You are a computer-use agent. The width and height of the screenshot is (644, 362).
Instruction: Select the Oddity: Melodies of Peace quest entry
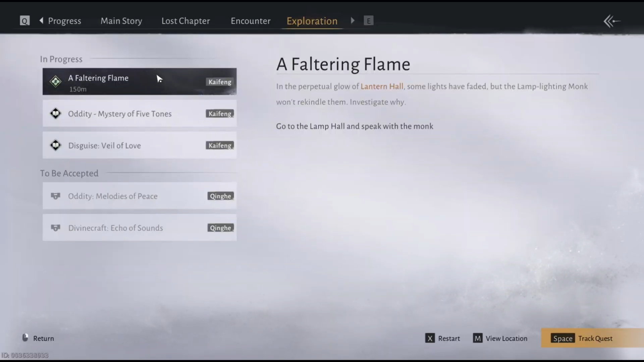click(140, 196)
